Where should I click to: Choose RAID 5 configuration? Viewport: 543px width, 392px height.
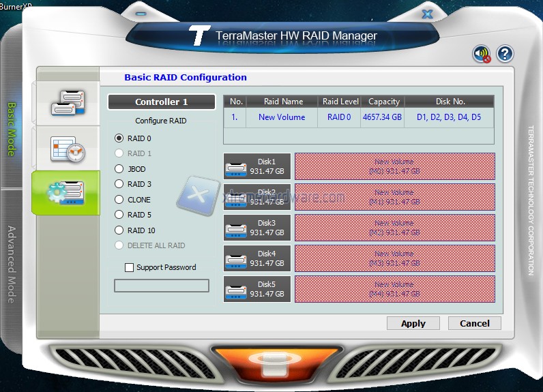click(119, 215)
